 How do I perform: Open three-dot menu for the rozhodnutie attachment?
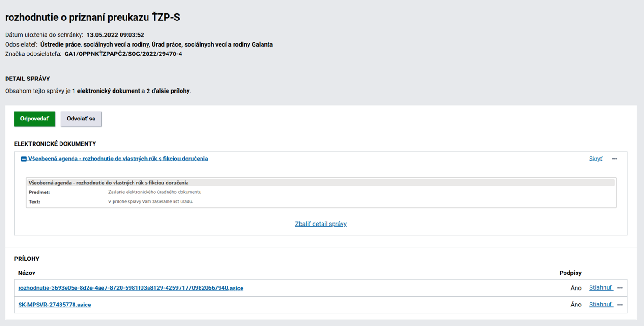coord(620,288)
